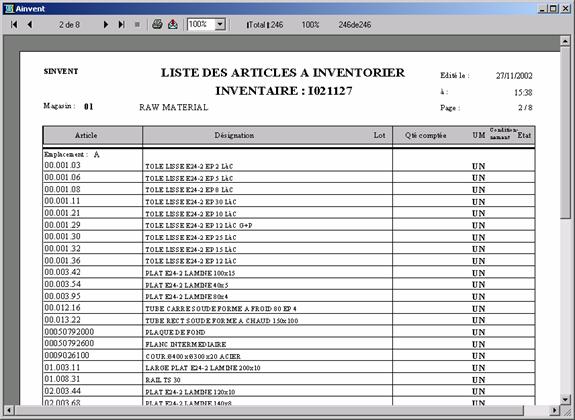Image resolution: width=575 pixels, height=420 pixels.
Task: Click article code 0009026100
Action: click(x=67, y=355)
